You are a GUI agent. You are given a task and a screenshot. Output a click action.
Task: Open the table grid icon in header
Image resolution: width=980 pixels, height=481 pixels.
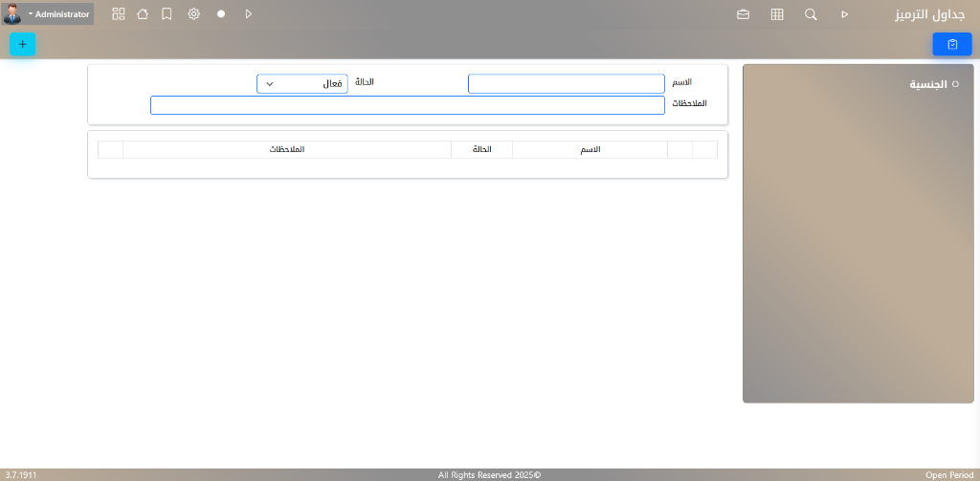[777, 14]
